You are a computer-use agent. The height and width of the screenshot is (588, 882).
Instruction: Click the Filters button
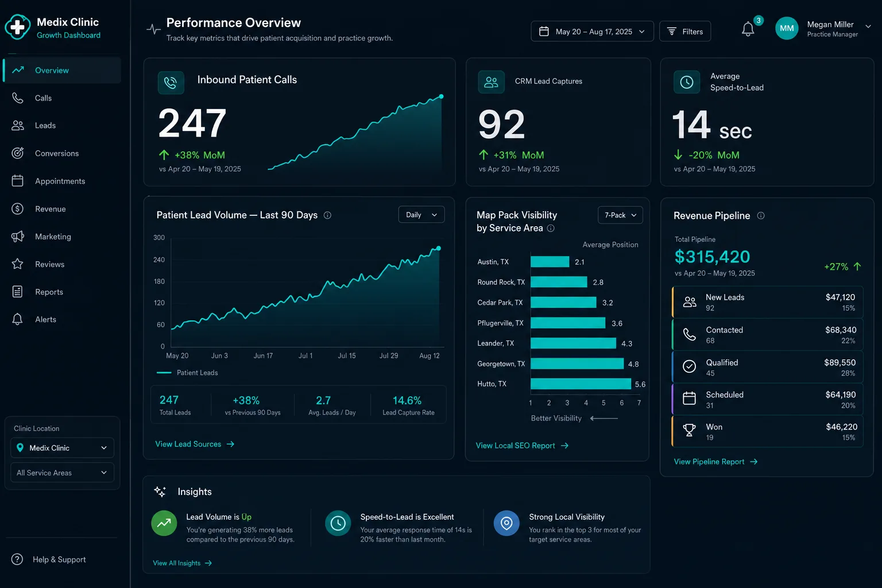(x=685, y=32)
